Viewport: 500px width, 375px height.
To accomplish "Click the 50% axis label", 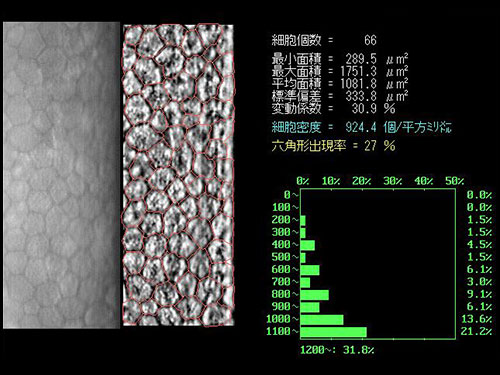I will (x=455, y=181).
